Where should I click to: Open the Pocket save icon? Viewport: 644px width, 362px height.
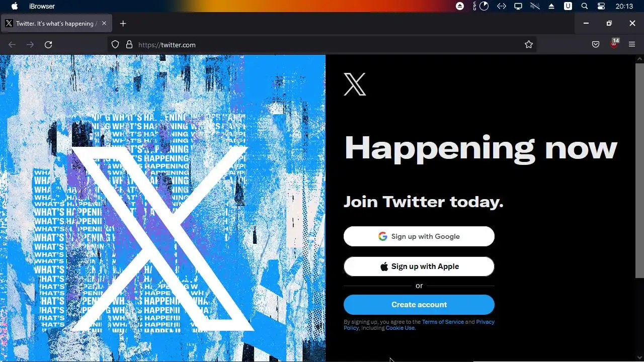[x=596, y=45]
